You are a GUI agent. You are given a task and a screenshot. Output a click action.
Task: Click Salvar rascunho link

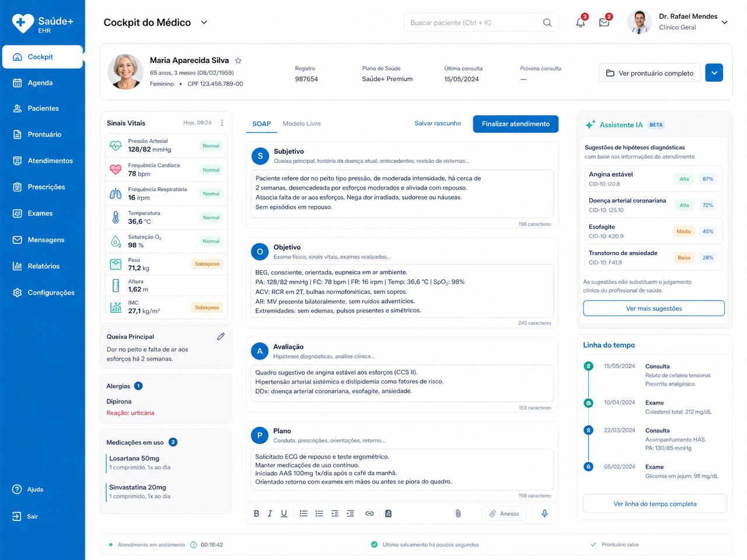(x=438, y=124)
